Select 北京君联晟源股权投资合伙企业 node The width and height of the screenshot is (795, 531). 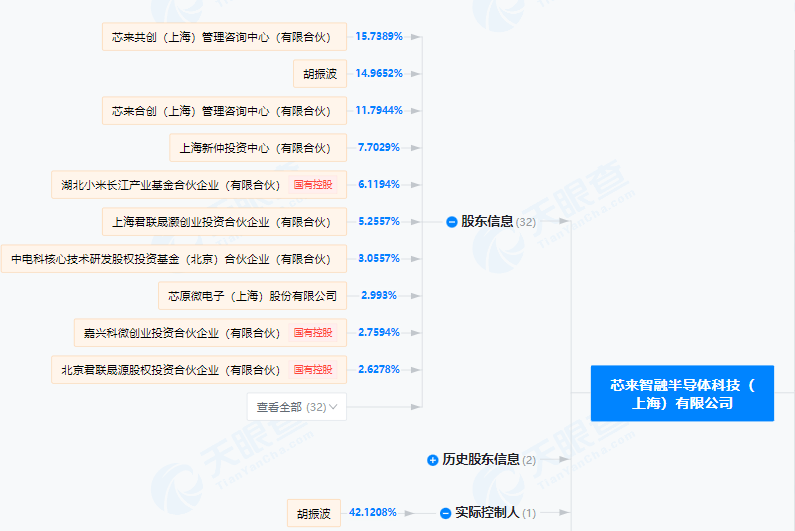pos(170,370)
